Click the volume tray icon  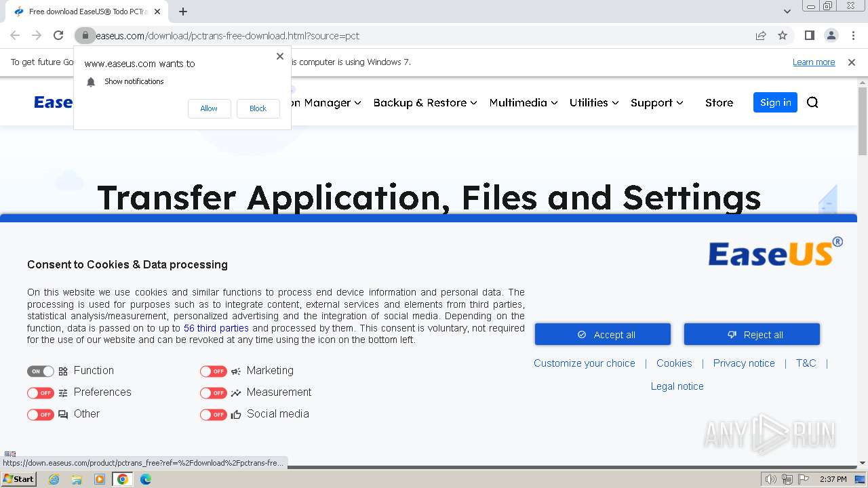[x=770, y=479]
